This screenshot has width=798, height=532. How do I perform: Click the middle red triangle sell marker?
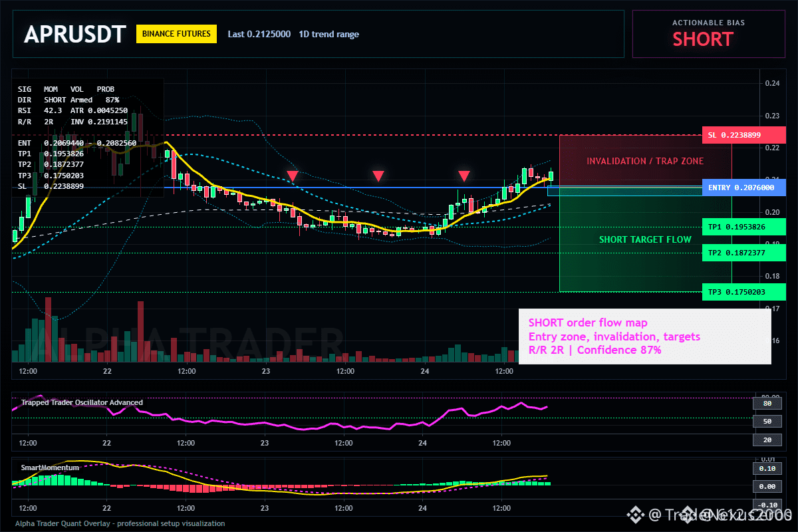(378, 176)
